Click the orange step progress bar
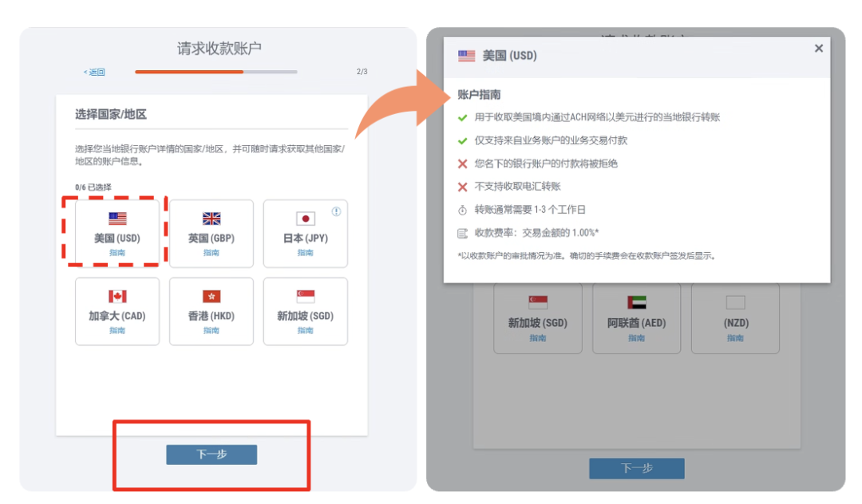The image size is (862, 504). (216, 72)
